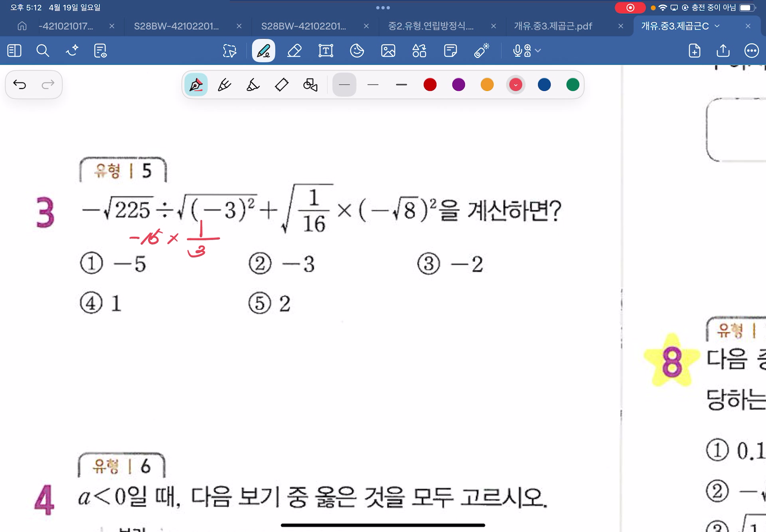Close the 개유.중3.제곱근.pdf tab
The height and width of the screenshot is (532, 766).
tap(621, 26)
